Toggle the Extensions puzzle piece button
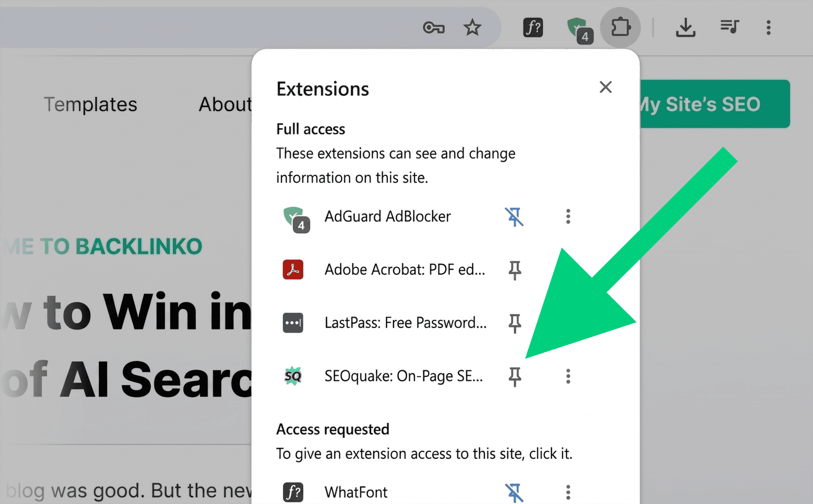 pos(620,27)
